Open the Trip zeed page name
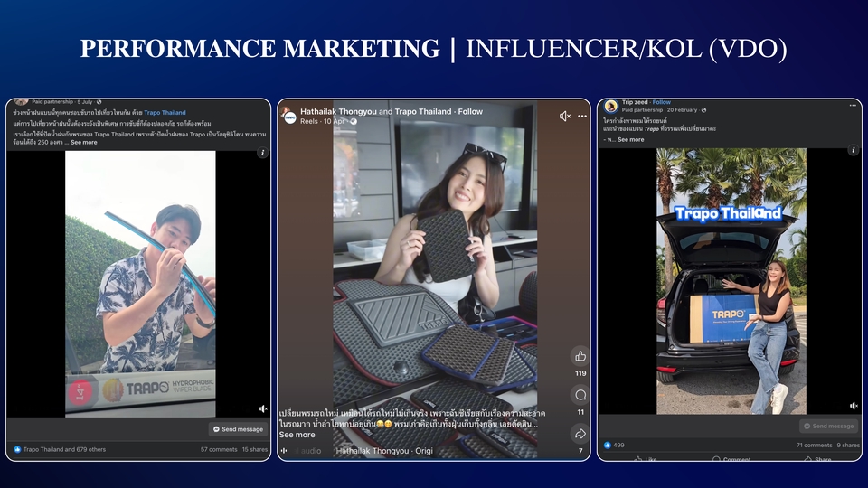 pyautogui.click(x=635, y=102)
